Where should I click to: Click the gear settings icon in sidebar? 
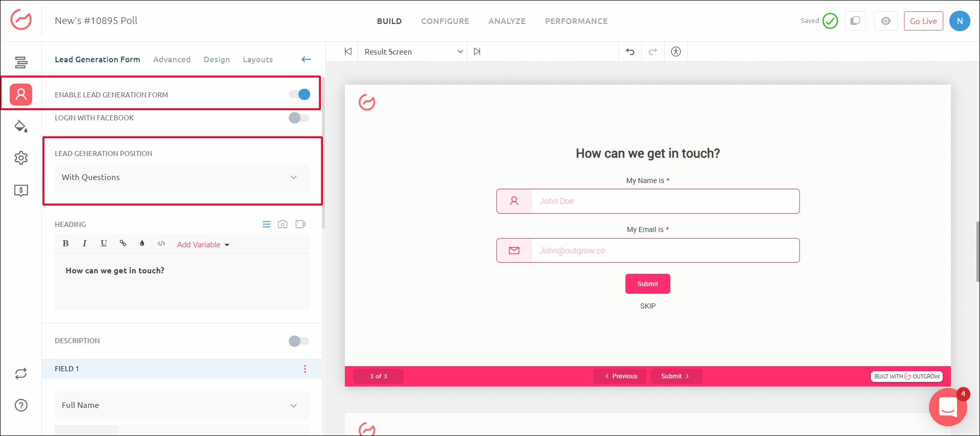(21, 158)
